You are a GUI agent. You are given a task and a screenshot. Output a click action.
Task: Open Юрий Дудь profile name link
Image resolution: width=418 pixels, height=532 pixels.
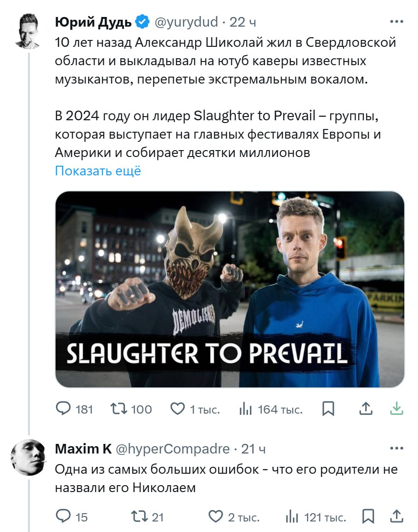pos(93,22)
